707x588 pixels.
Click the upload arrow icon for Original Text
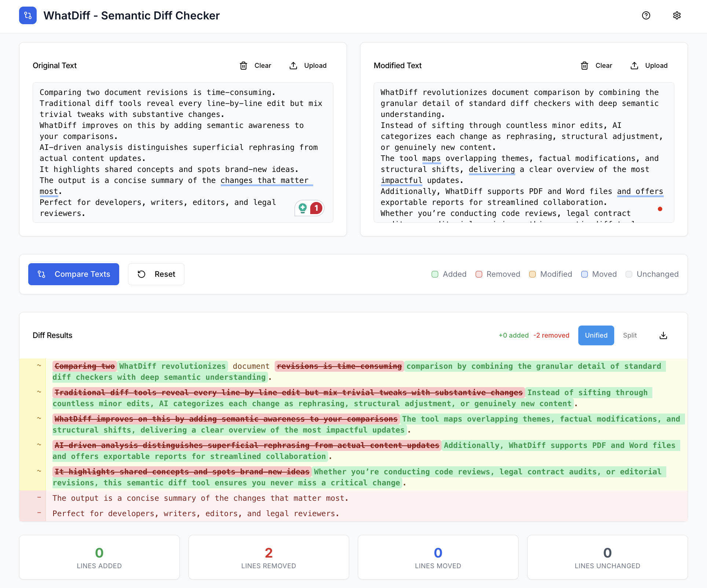pos(293,66)
